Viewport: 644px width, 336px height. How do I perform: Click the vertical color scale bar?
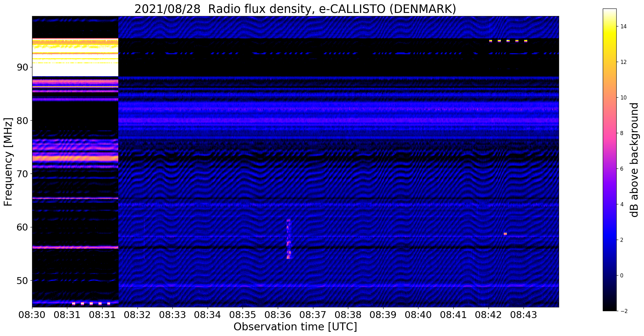(609, 160)
